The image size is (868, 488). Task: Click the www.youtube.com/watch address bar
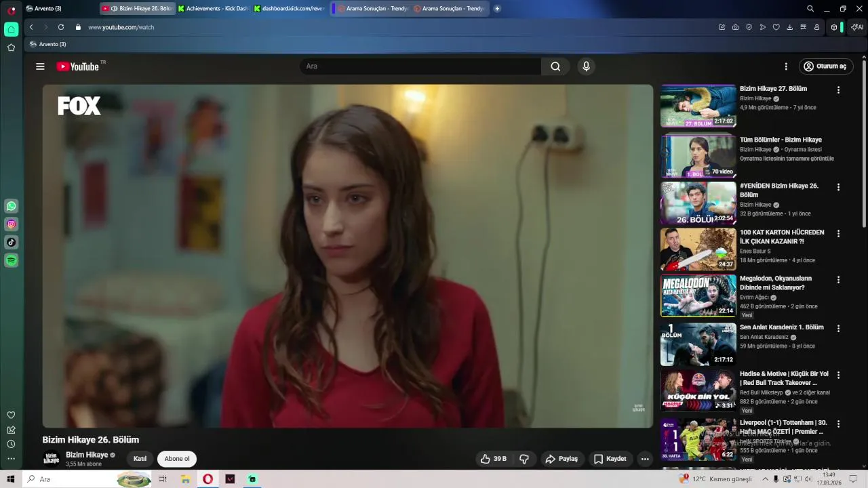[121, 27]
